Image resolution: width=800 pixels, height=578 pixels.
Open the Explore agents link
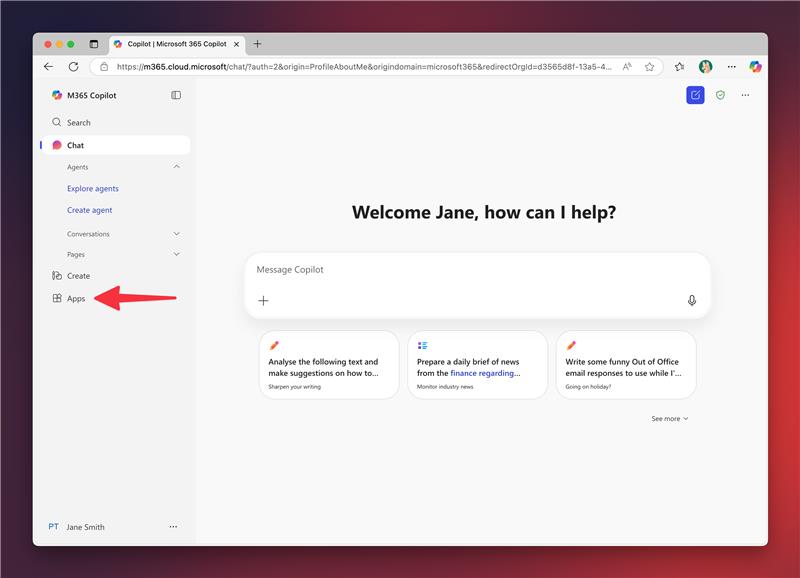tap(93, 189)
